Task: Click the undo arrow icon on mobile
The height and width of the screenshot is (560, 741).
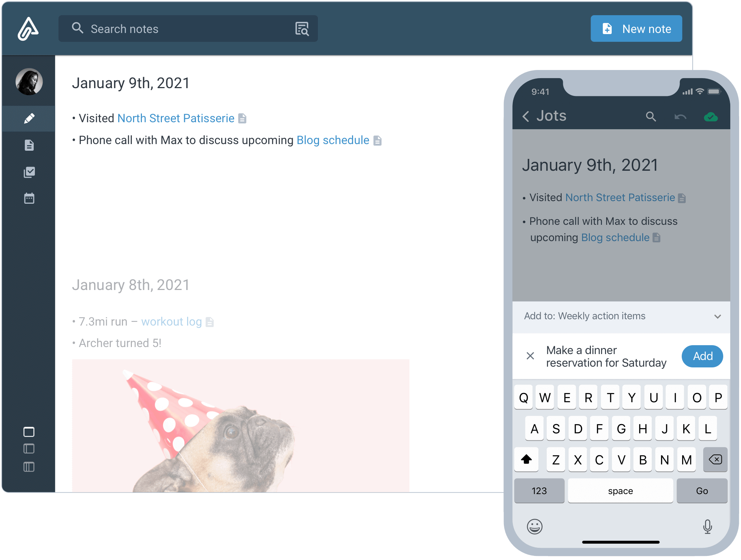Action: click(680, 116)
